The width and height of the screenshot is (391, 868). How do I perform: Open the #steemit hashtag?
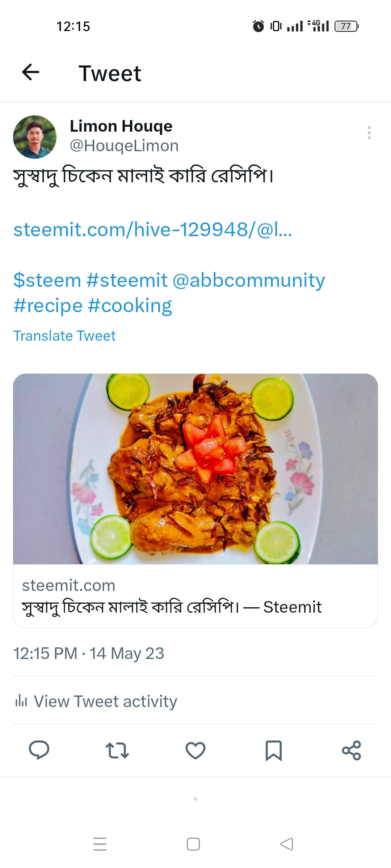pos(127,280)
